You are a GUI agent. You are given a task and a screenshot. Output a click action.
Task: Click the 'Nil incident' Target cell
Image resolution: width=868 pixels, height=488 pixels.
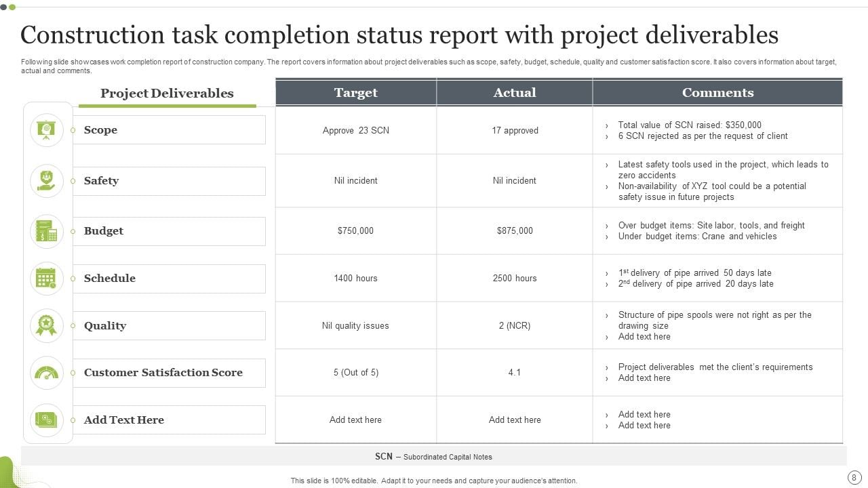(356, 180)
